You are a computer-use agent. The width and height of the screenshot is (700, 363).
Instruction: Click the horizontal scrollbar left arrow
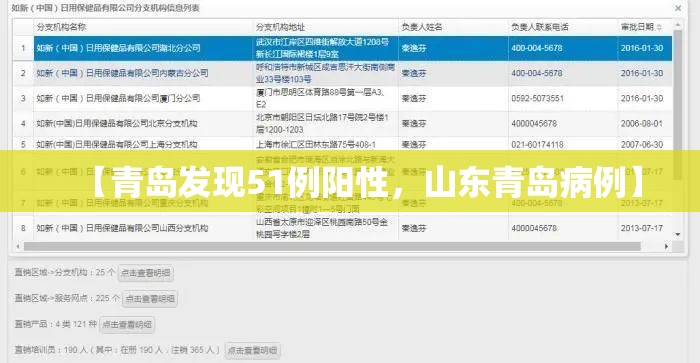17,246
